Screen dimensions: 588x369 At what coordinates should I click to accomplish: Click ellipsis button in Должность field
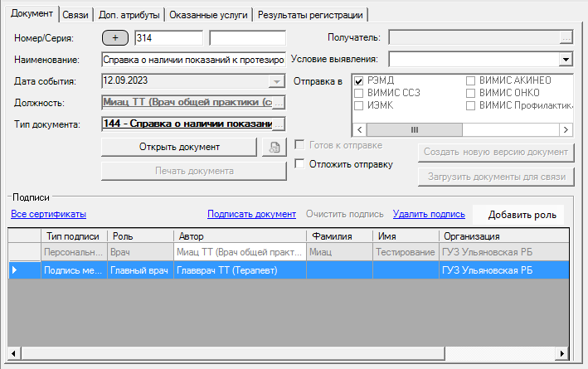279,103
